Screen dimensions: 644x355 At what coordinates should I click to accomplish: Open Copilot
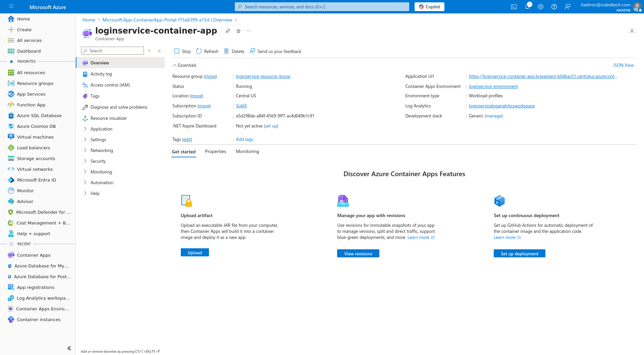point(429,7)
